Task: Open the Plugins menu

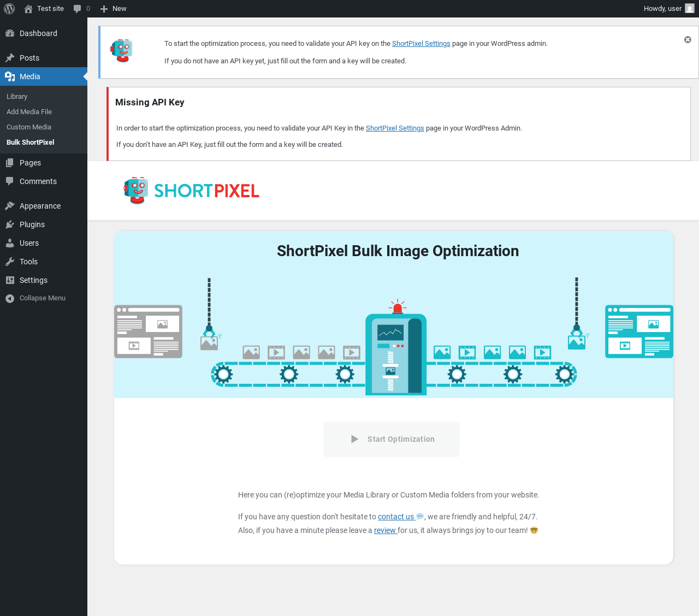Action: tap(44, 224)
